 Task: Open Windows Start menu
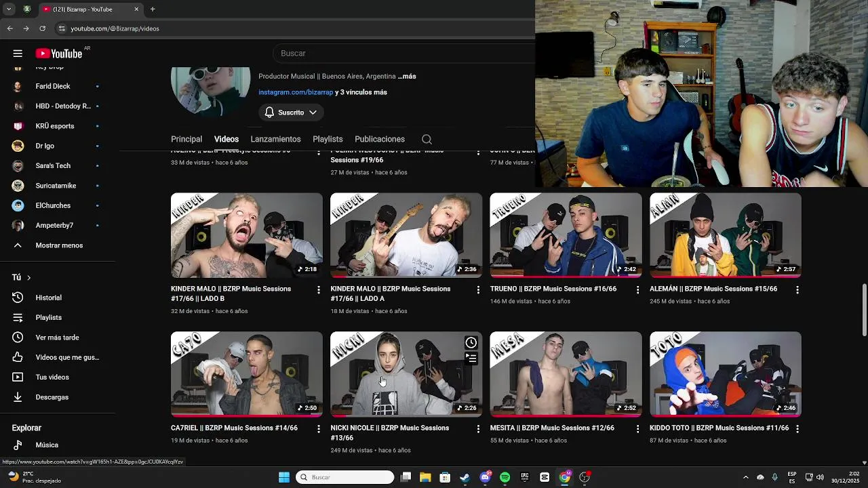pos(284,477)
